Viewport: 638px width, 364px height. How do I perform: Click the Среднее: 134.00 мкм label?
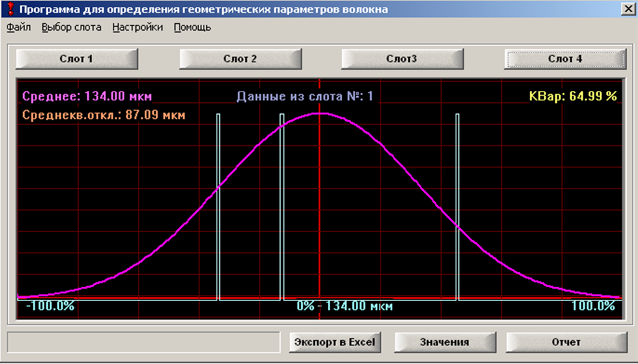point(87,96)
